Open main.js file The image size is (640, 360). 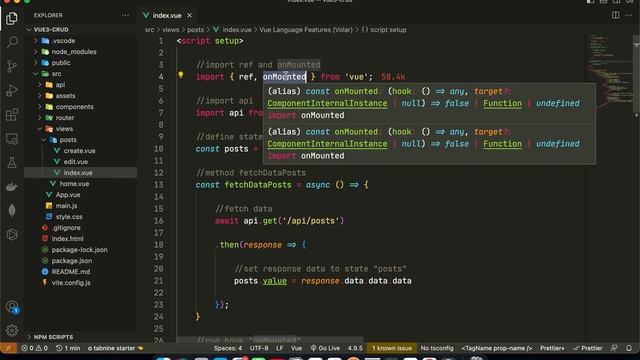[x=67, y=206]
